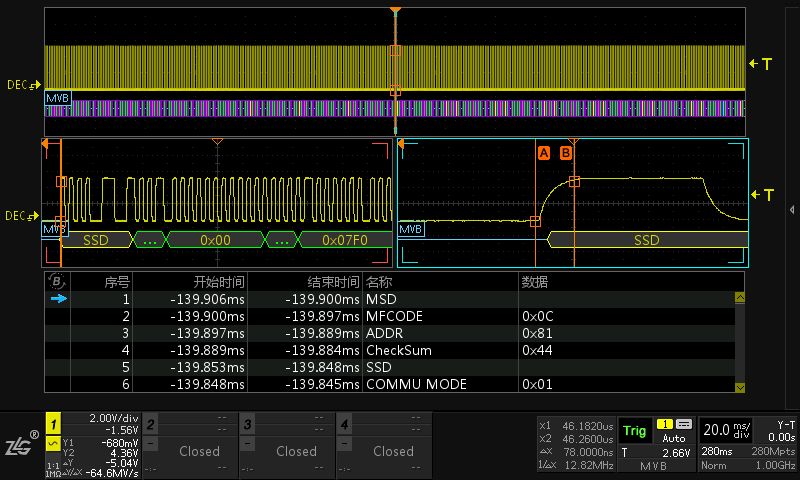Image resolution: width=800 pixels, height=480 pixels.
Task: Click the Trig status indicator
Action: tap(634, 431)
